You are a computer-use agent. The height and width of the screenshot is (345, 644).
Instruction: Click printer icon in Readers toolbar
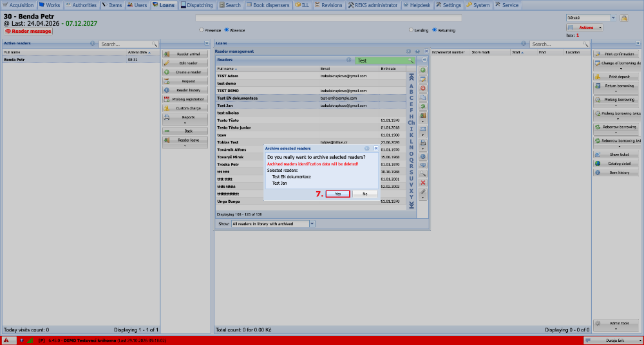(422, 143)
